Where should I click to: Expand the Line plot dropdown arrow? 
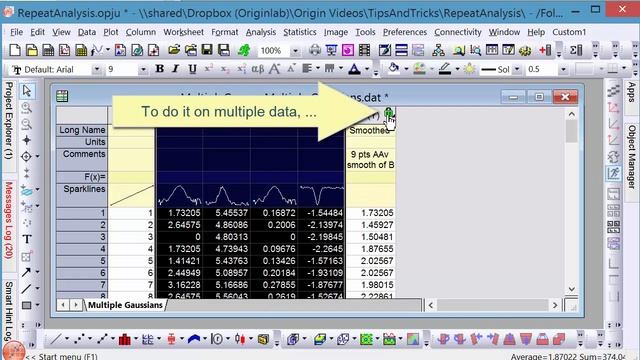point(67,339)
